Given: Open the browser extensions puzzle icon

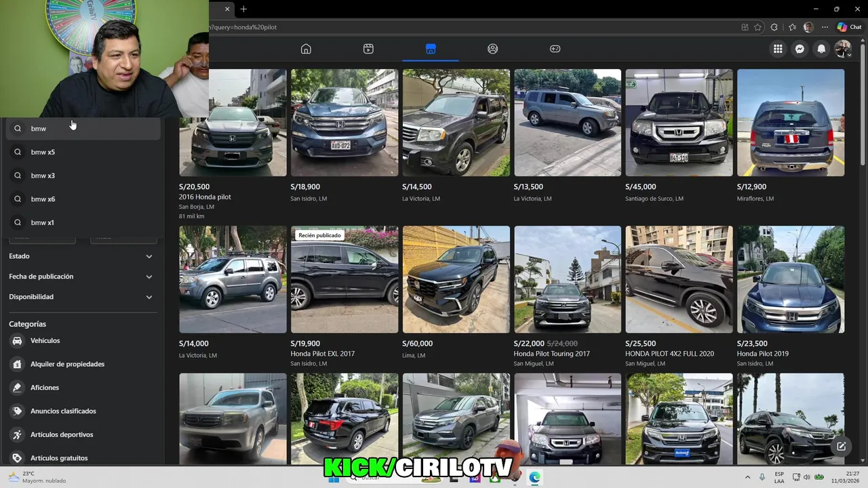Looking at the screenshot, I should coord(774,27).
